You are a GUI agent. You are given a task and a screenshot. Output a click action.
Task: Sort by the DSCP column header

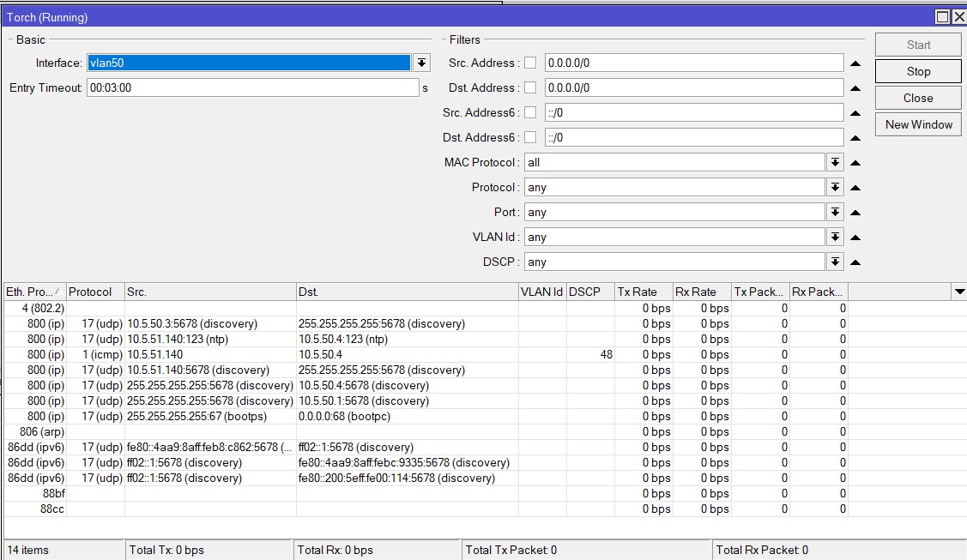[590, 292]
